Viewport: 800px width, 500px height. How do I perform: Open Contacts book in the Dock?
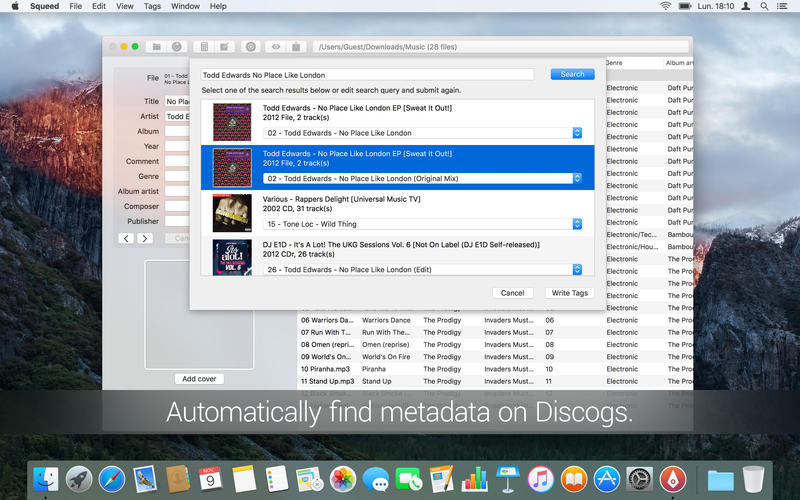[178, 480]
